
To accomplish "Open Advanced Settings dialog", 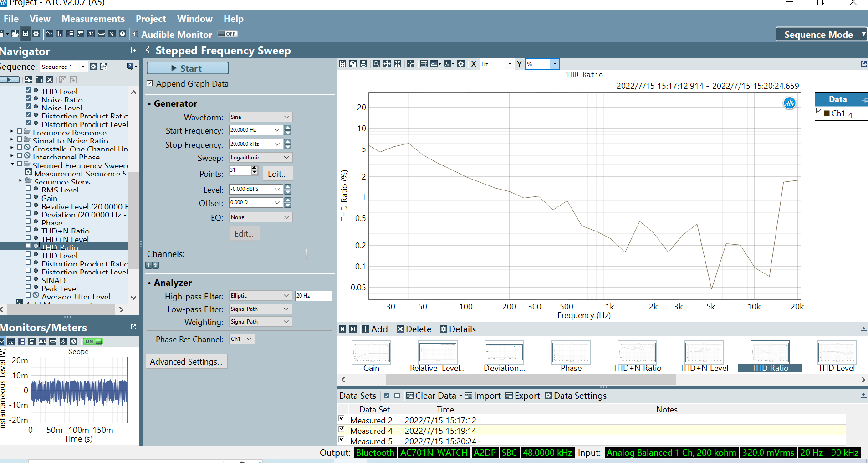I will tap(186, 361).
